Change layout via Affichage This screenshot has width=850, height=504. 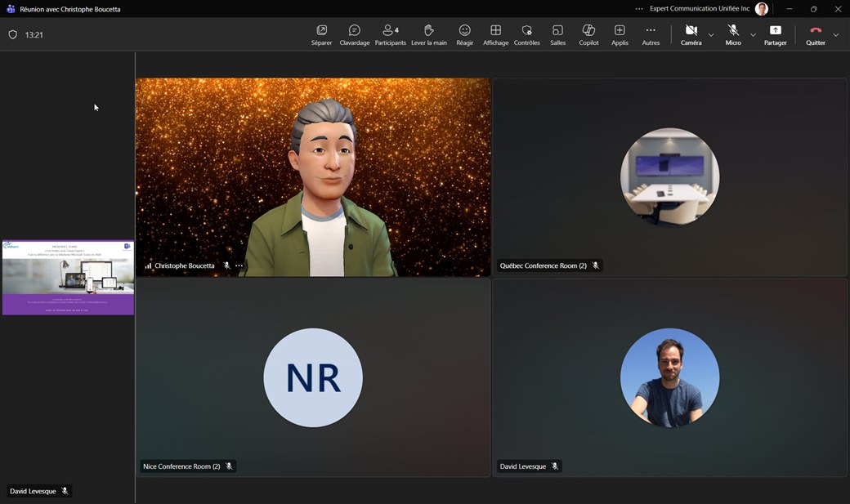pyautogui.click(x=495, y=35)
